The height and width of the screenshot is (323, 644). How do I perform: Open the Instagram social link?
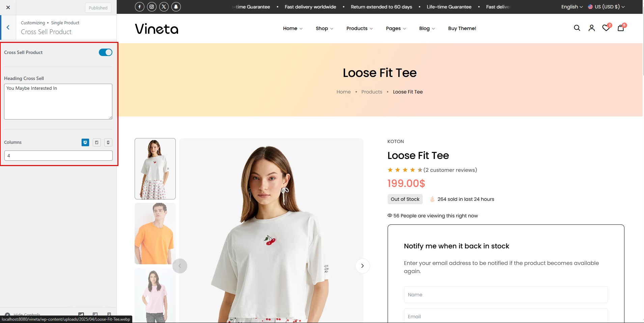152,7
